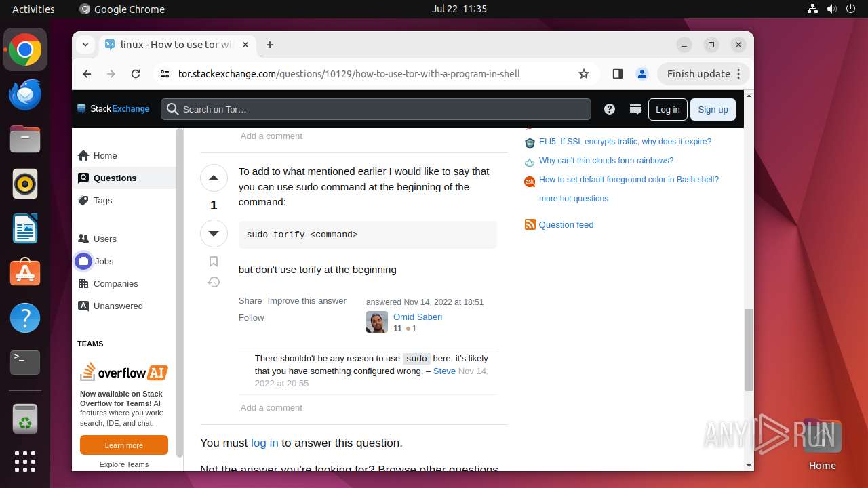Open Help from the dock
The height and width of the screenshot is (488, 868).
[x=25, y=318]
